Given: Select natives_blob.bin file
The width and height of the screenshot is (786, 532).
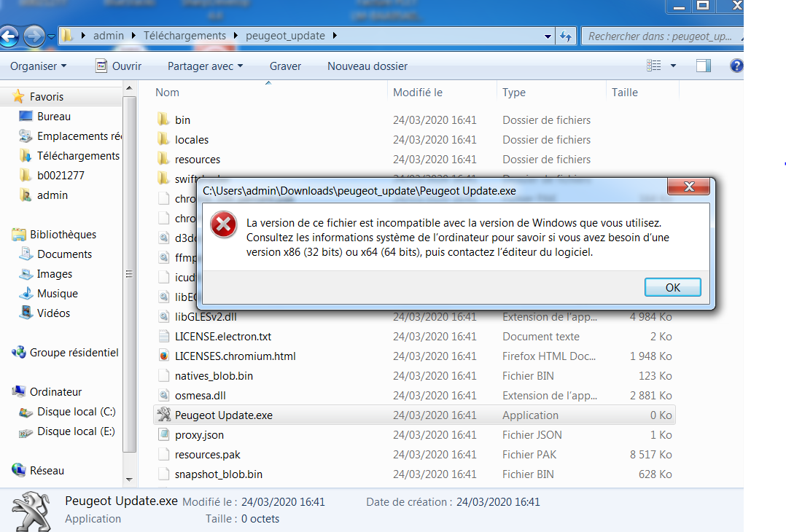Looking at the screenshot, I should (x=214, y=376).
